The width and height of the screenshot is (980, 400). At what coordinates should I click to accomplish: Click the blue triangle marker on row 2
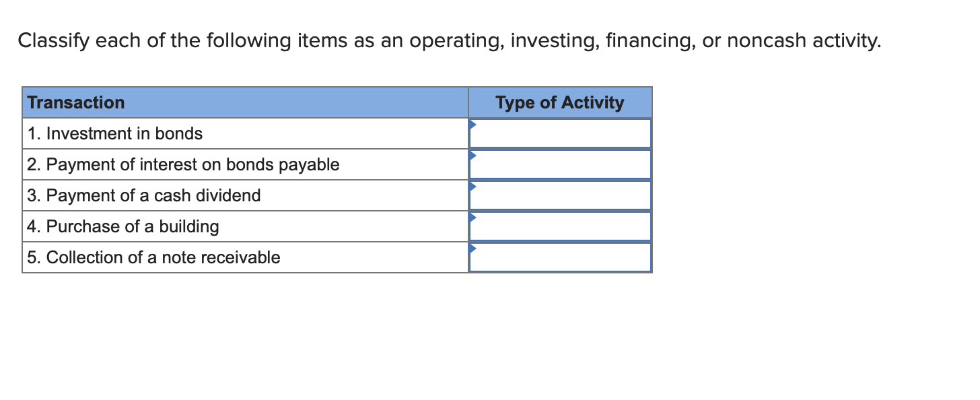click(472, 154)
